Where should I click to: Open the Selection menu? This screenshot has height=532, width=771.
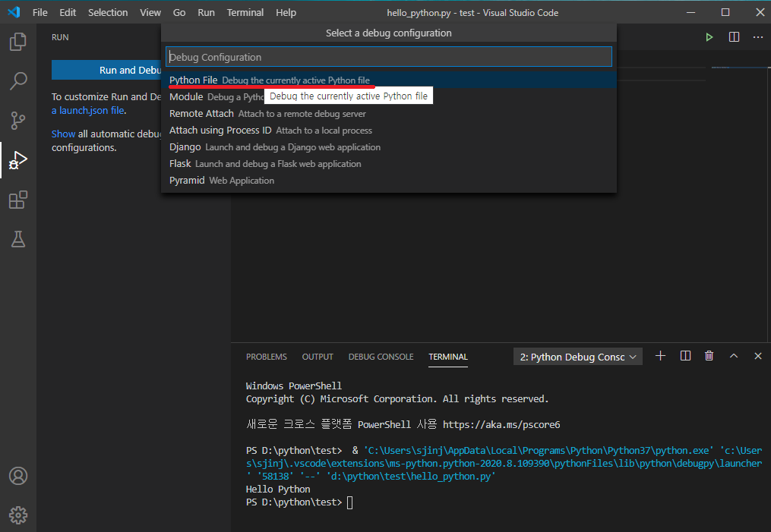click(108, 13)
